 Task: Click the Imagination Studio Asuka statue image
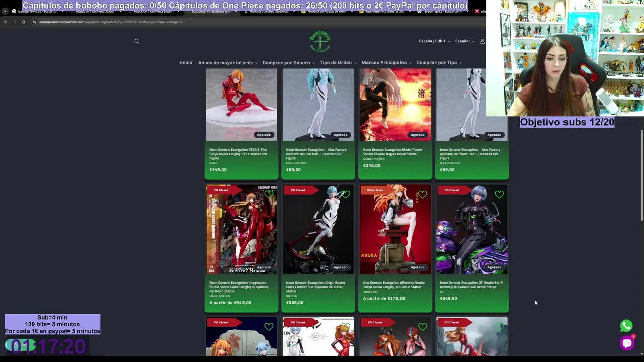(x=242, y=229)
